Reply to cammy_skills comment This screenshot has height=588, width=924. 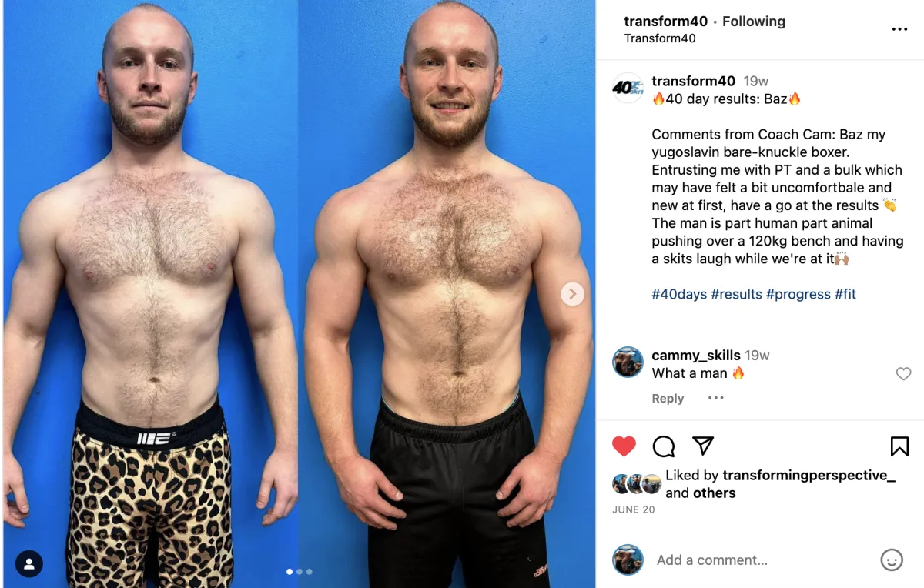pyautogui.click(x=668, y=399)
